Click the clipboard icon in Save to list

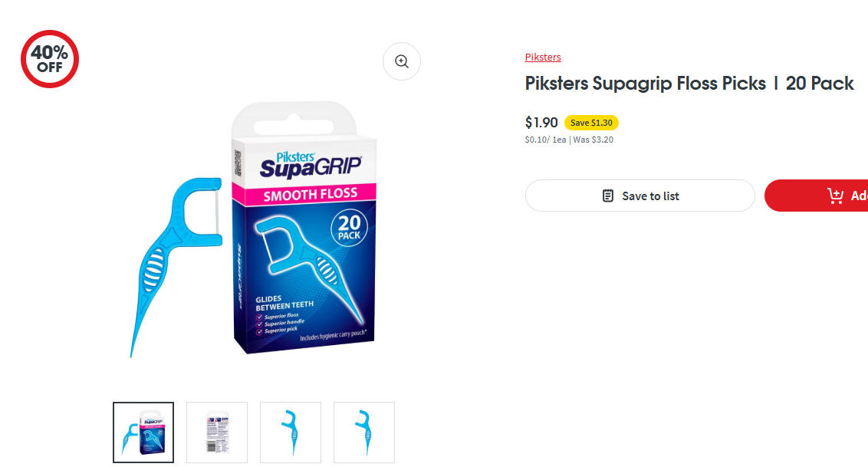click(608, 196)
